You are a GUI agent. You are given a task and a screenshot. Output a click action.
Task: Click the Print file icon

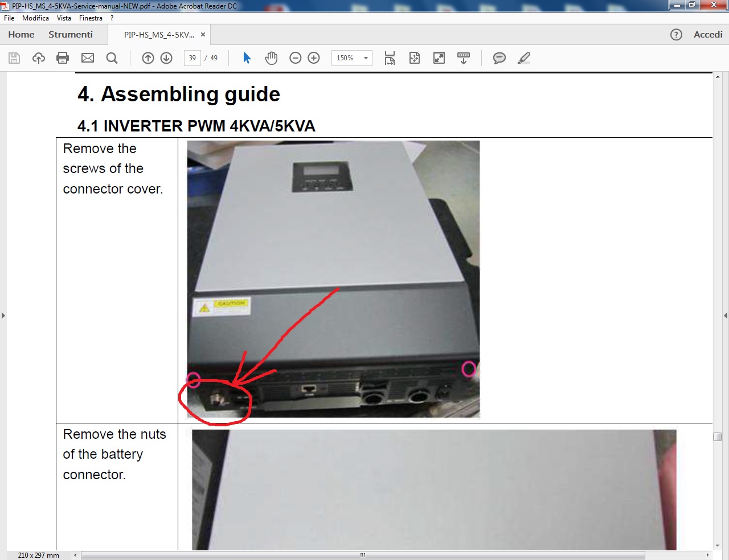63,58
